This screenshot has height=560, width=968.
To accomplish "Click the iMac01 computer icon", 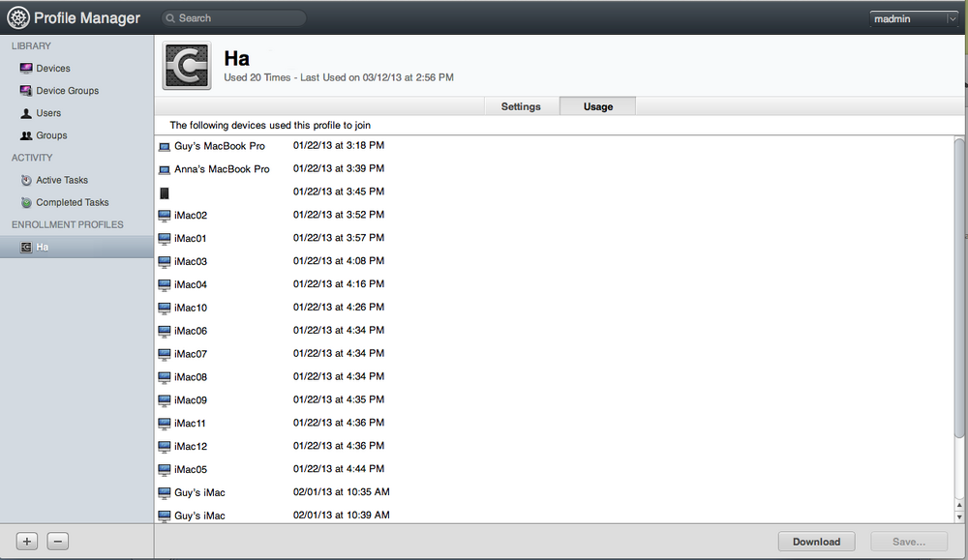I will click(165, 239).
